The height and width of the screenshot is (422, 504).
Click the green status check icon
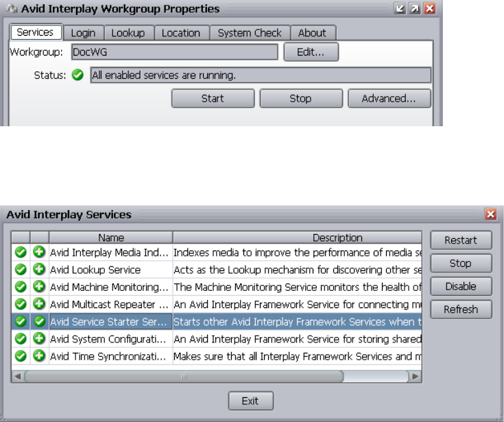[77, 75]
